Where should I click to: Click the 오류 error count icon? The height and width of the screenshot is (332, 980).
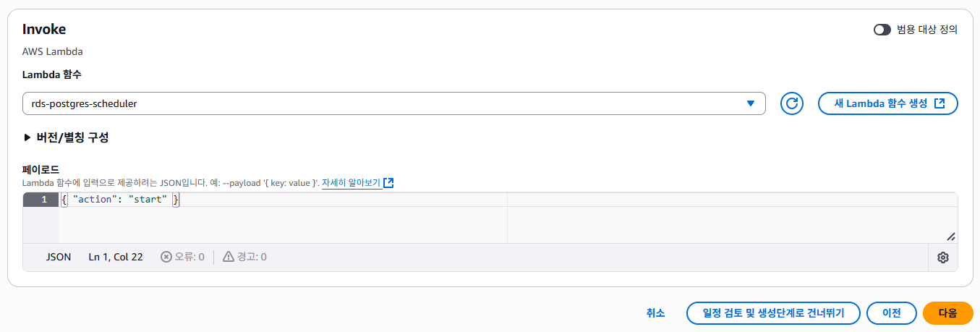(x=166, y=257)
